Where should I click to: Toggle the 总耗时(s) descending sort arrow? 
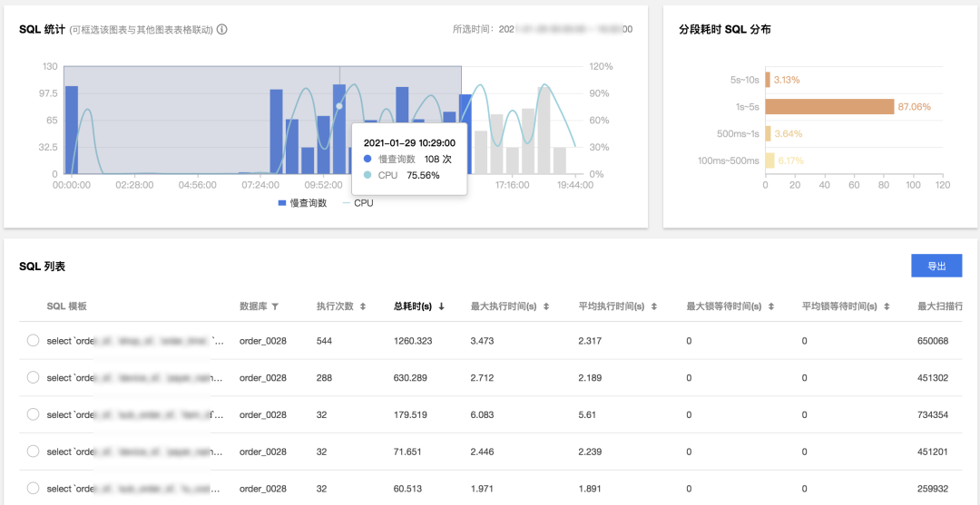tap(441, 306)
